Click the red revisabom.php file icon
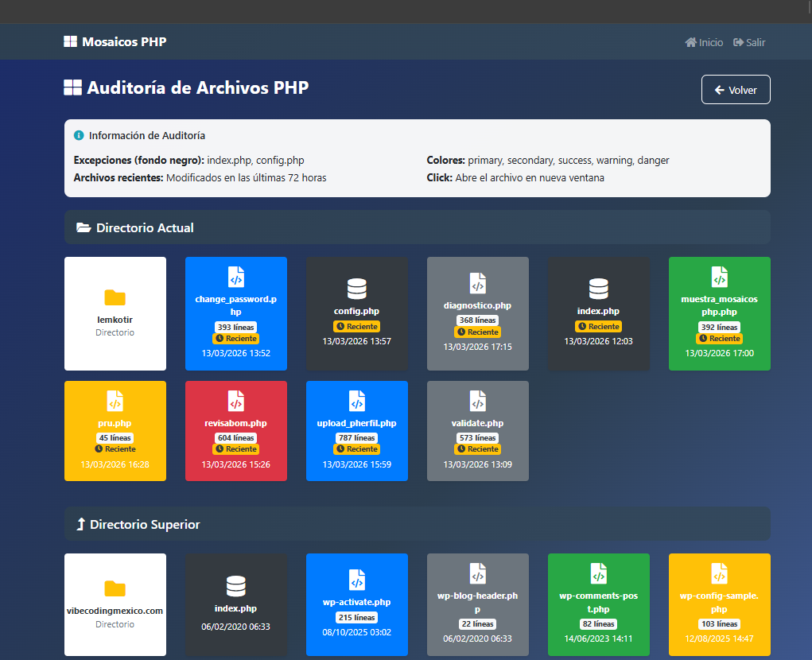Viewport: 812px width, 660px height. [236, 401]
